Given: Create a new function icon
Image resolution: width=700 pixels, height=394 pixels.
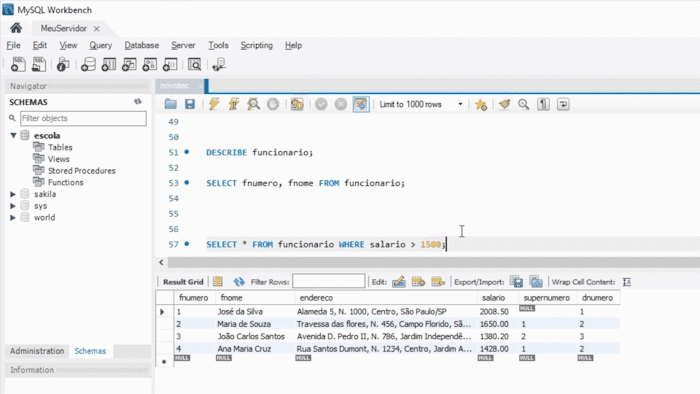Looking at the screenshot, I should 170,65.
